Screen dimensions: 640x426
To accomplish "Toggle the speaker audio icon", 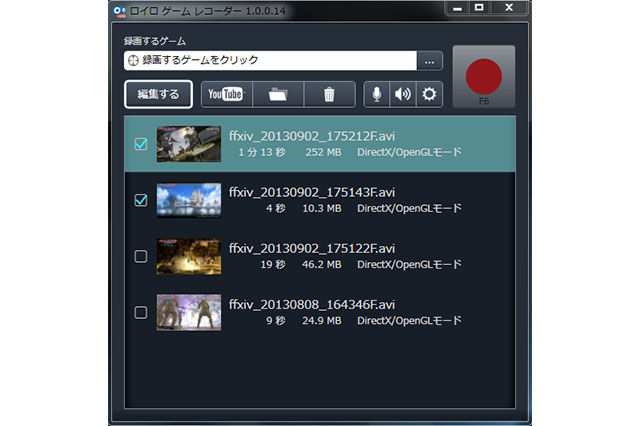I will pyautogui.click(x=403, y=94).
